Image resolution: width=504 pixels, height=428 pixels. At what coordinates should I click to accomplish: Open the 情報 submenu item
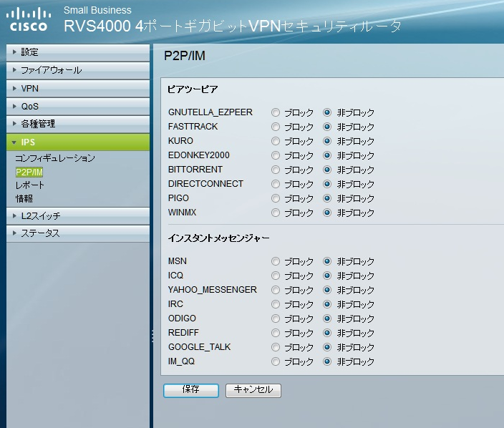pos(24,198)
